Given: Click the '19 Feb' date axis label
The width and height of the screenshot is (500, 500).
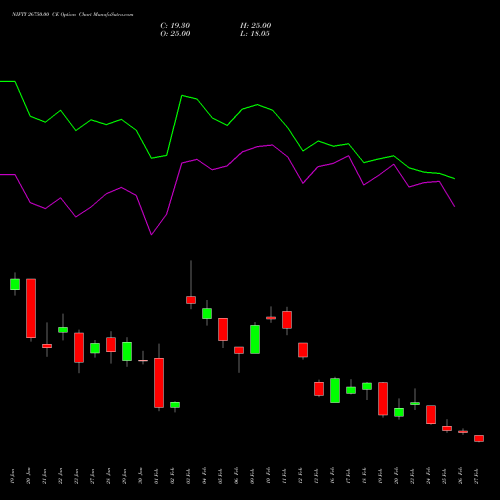Looking at the screenshot, I should click(x=380, y=477).
